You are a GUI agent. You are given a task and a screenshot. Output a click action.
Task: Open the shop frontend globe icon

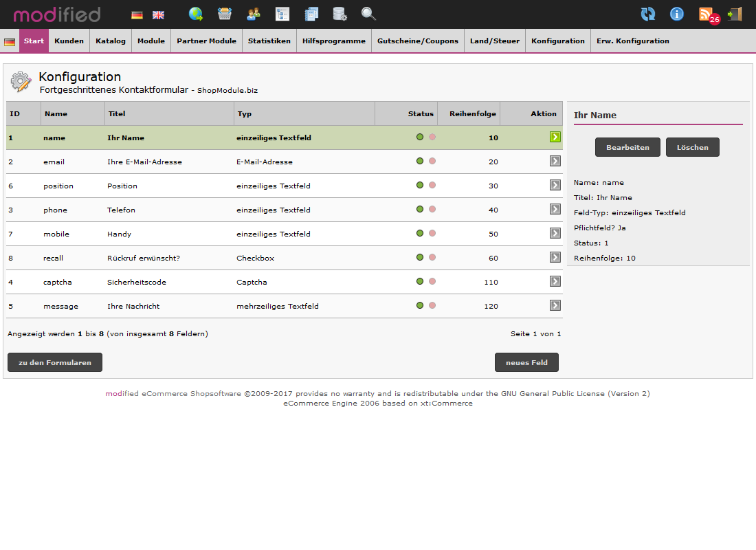[x=196, y=14]
